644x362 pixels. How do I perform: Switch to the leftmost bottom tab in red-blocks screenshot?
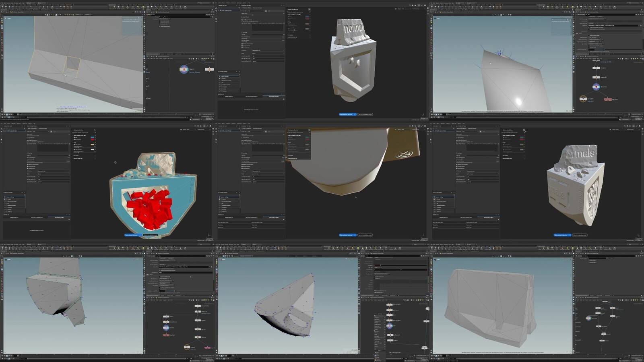[x=14, y=217]
